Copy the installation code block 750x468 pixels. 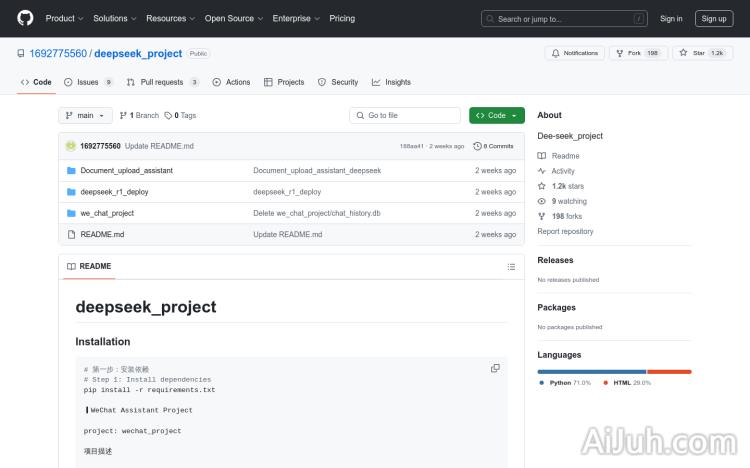495,368
